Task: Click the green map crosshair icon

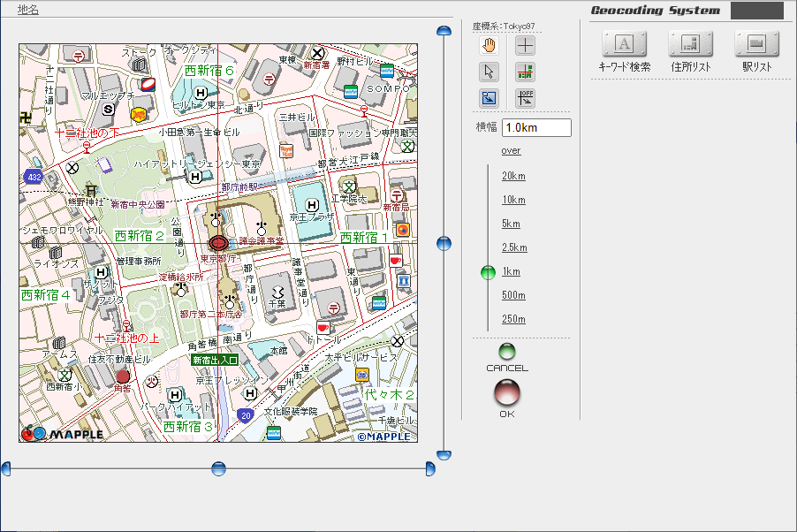Action: click(x=525, y=72)
